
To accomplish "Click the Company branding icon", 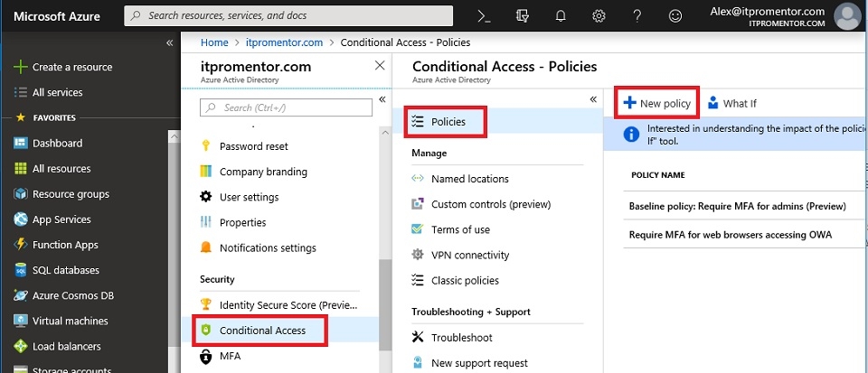I will click(206, 172).
